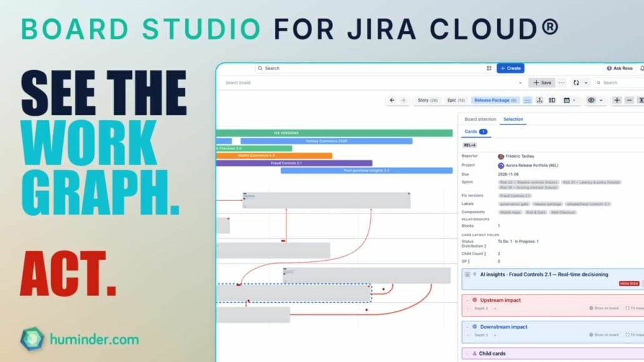The width and height of the screenshot is (644, 362).
Task: Open the calendar options dropdown arrow
Action: pyautogui.click(x=574, y=100)
